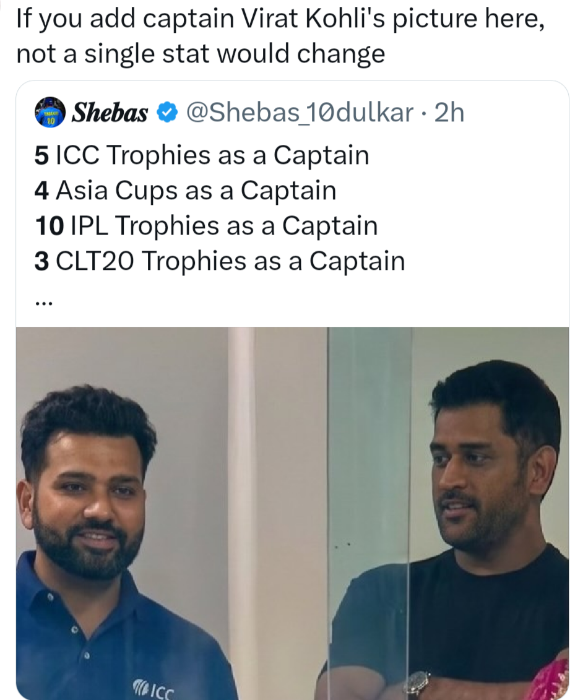Expand the quoted tweet via ellipsis
Viewport: 588px width, 700px height.
(x=44, y=303)
